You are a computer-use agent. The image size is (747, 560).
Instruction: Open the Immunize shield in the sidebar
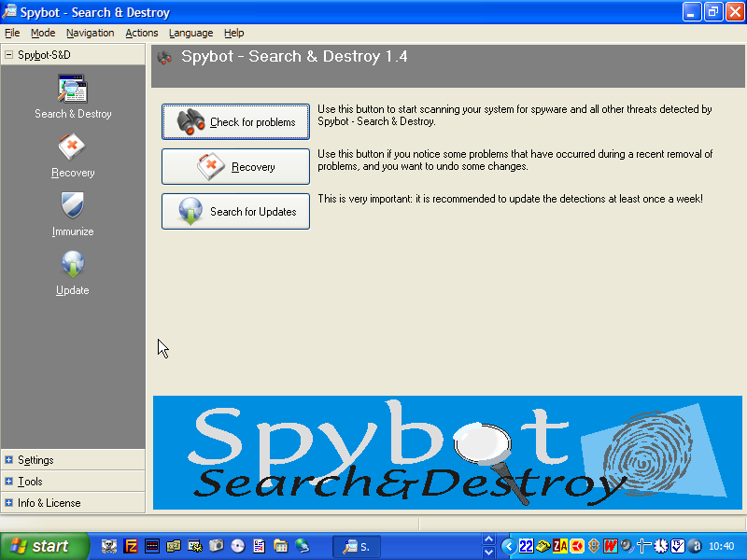pos(73,215)
